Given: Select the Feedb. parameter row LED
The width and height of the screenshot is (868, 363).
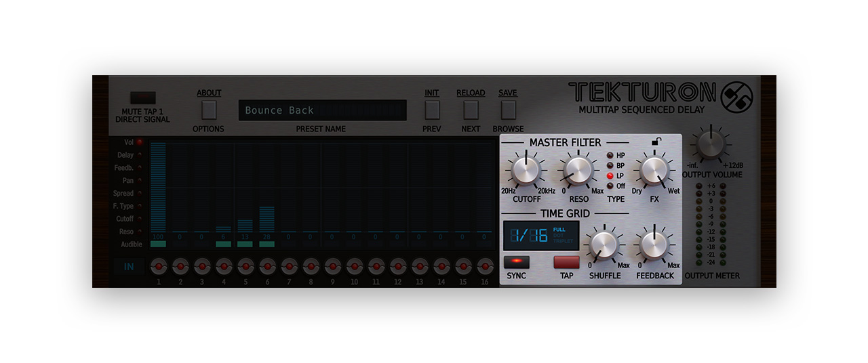Looking at the screenshot, I should click(140, 168).
